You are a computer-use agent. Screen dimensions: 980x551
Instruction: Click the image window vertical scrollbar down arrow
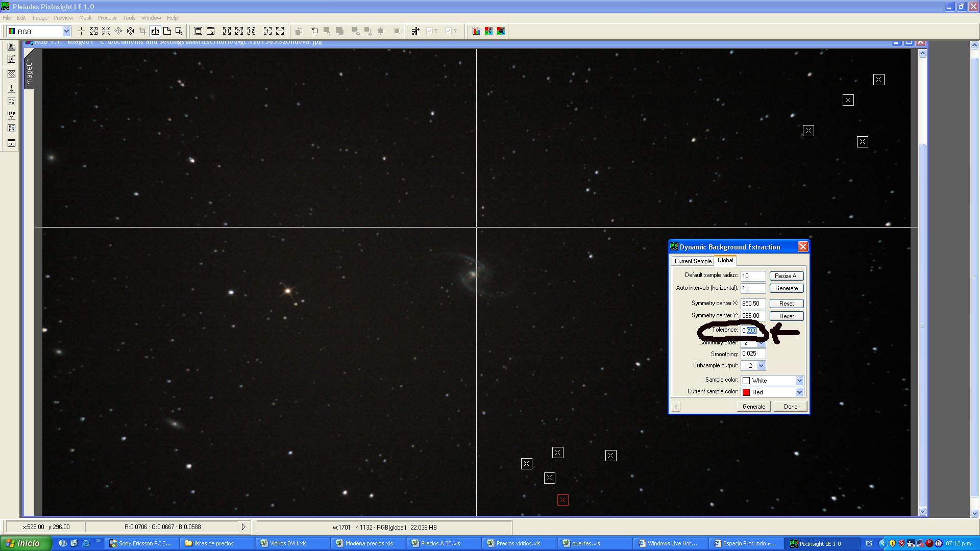(922, 511)
